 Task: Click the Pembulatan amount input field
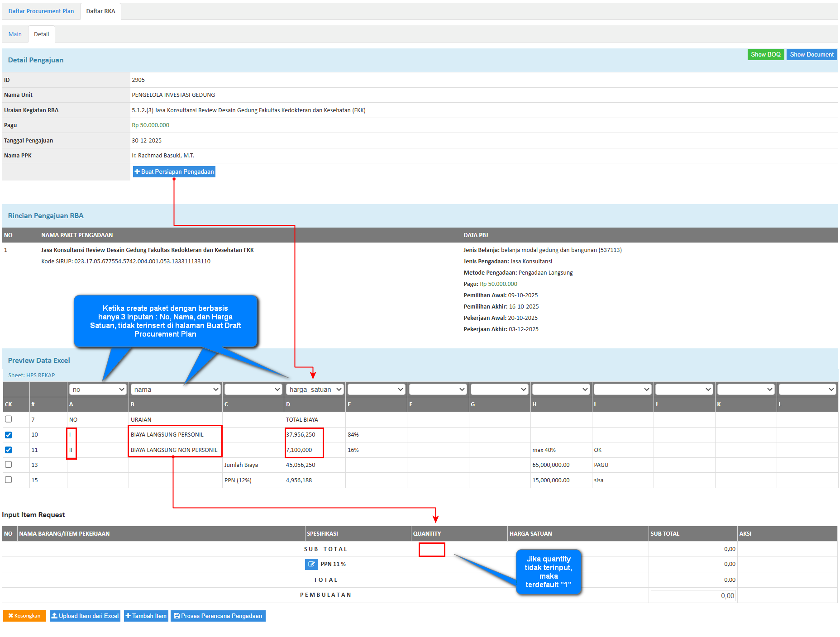tap(693, 596)
